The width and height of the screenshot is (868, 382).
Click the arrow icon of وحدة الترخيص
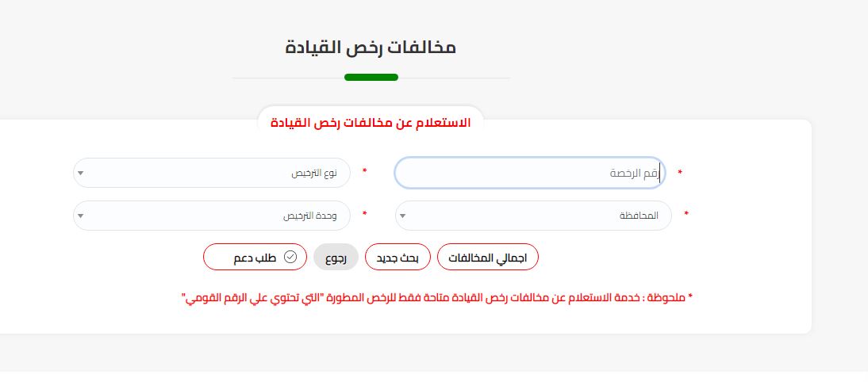coord(81,216)
